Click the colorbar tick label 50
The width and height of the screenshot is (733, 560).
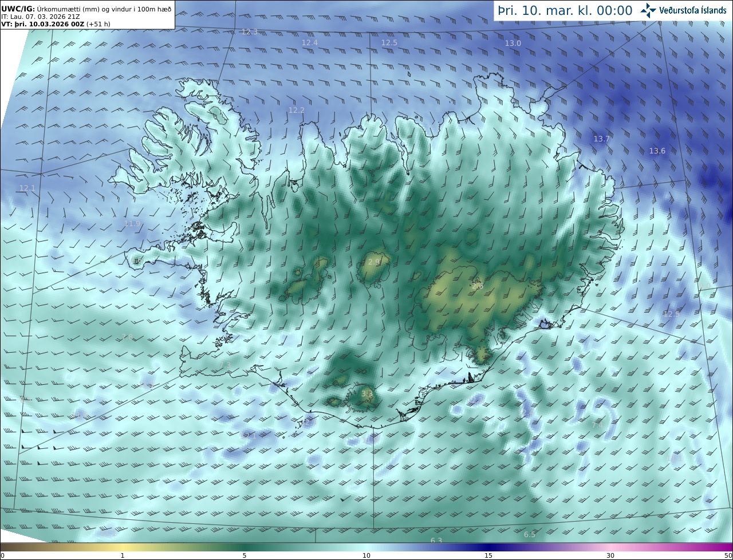728,555
